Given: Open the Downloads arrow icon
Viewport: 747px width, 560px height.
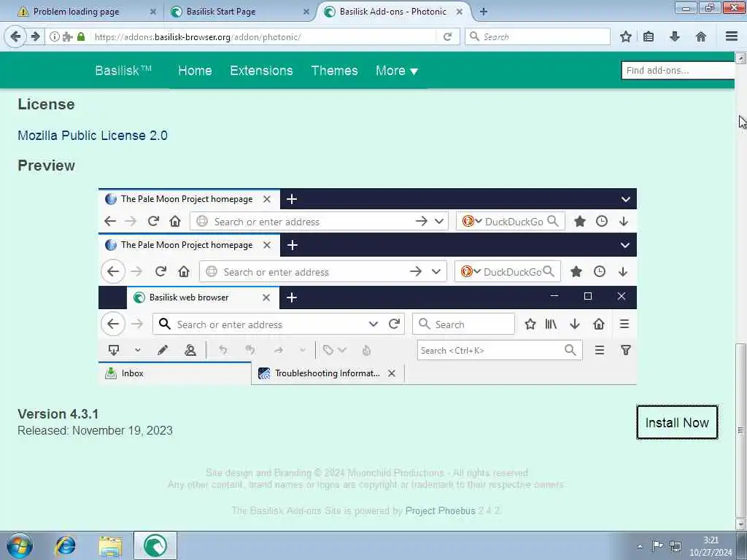Looking at the screenshot, I should pos(675,36).
